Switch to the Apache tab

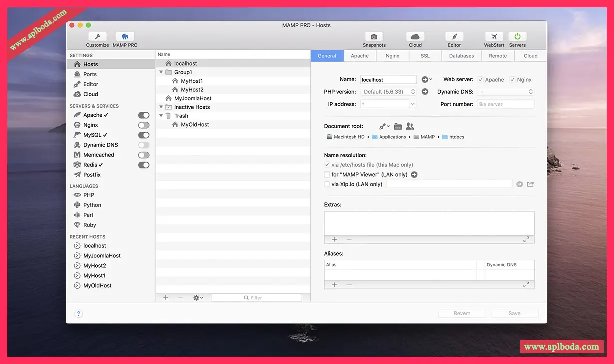[x=359, y=56]
